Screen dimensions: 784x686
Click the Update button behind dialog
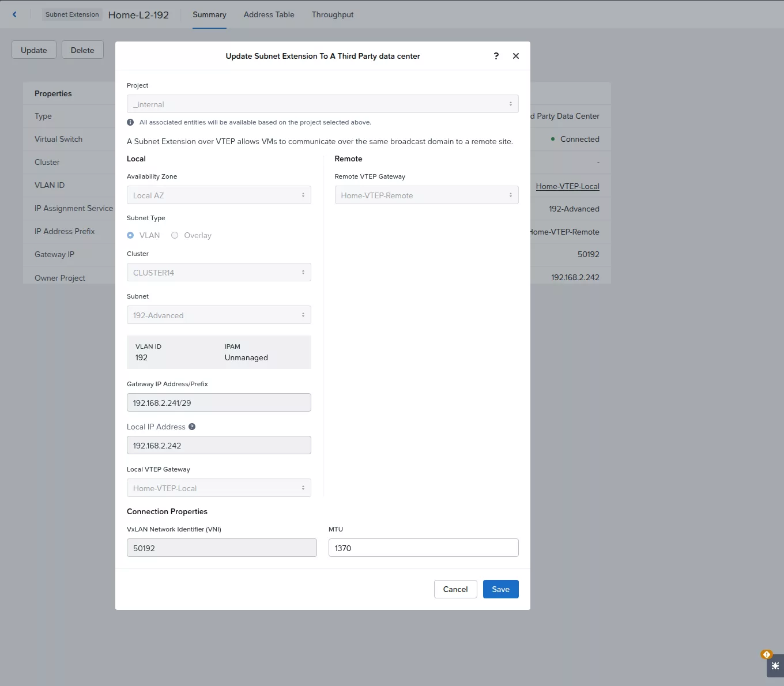click(34, 50)
